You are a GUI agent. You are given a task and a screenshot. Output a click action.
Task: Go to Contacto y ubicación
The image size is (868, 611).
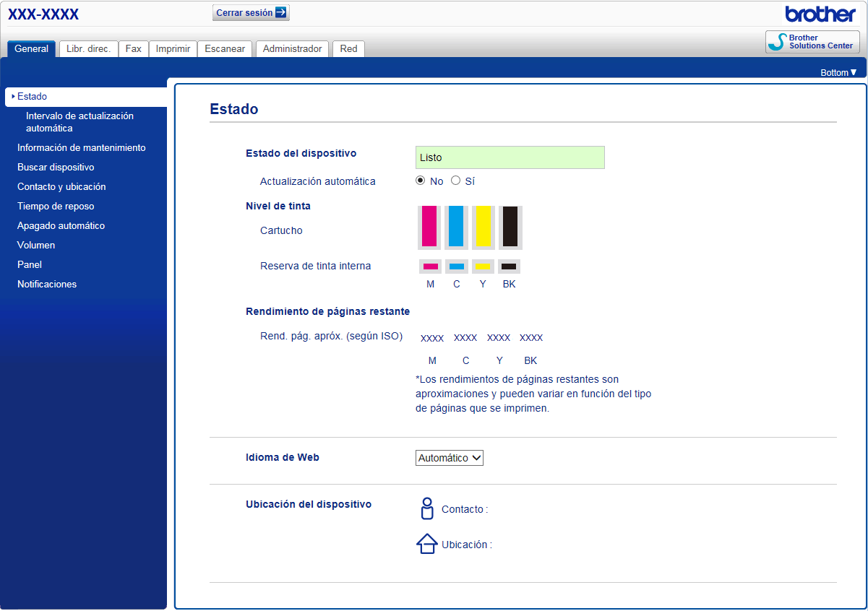(x=61, y=186)
